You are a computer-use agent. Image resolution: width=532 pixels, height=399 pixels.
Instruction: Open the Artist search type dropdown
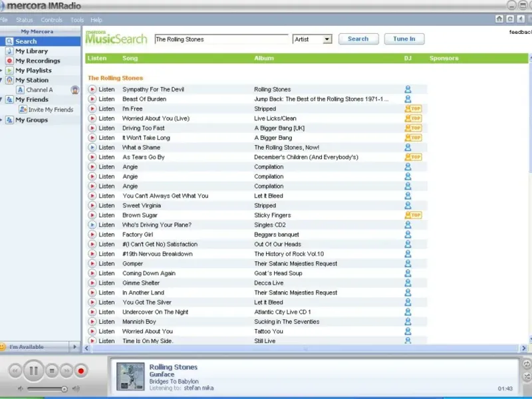327,39
